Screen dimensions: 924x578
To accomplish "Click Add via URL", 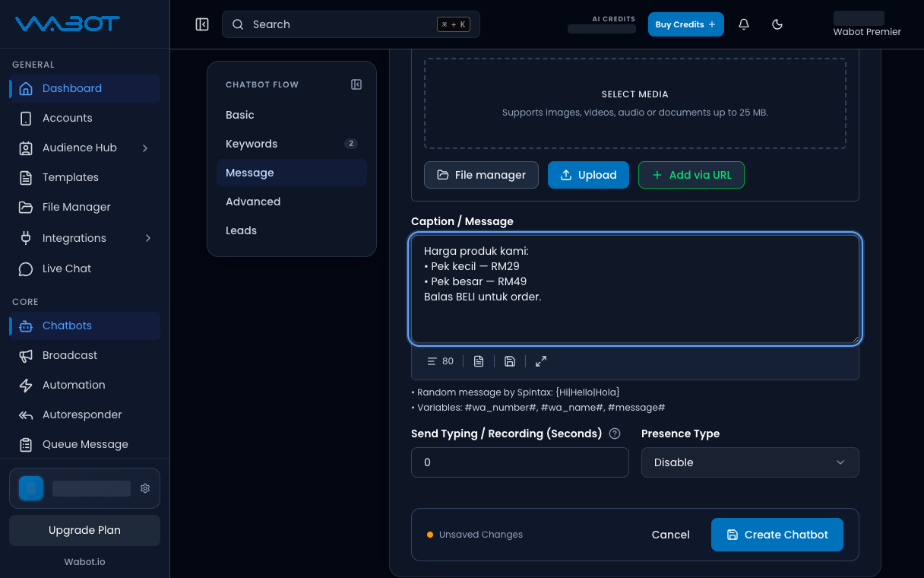I will pos(691,175).
